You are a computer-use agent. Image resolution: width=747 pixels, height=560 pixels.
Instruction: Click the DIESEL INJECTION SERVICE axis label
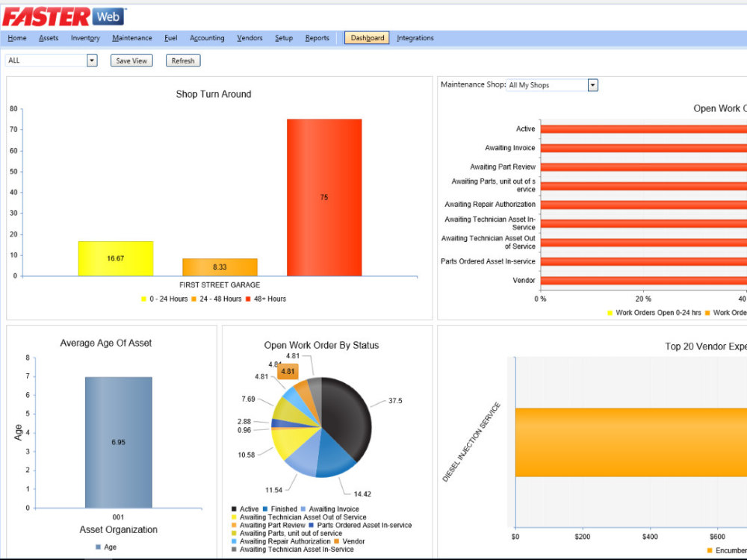tap(471, 442)
